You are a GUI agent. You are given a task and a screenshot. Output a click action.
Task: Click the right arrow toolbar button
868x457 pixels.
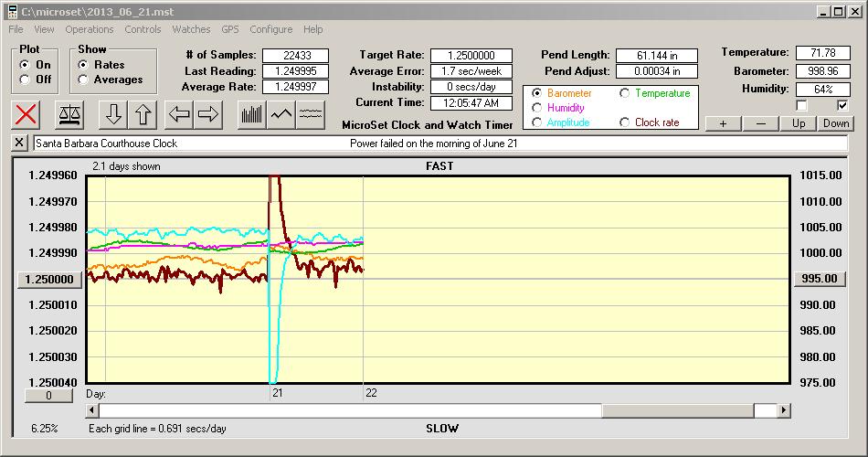point(208,114)
